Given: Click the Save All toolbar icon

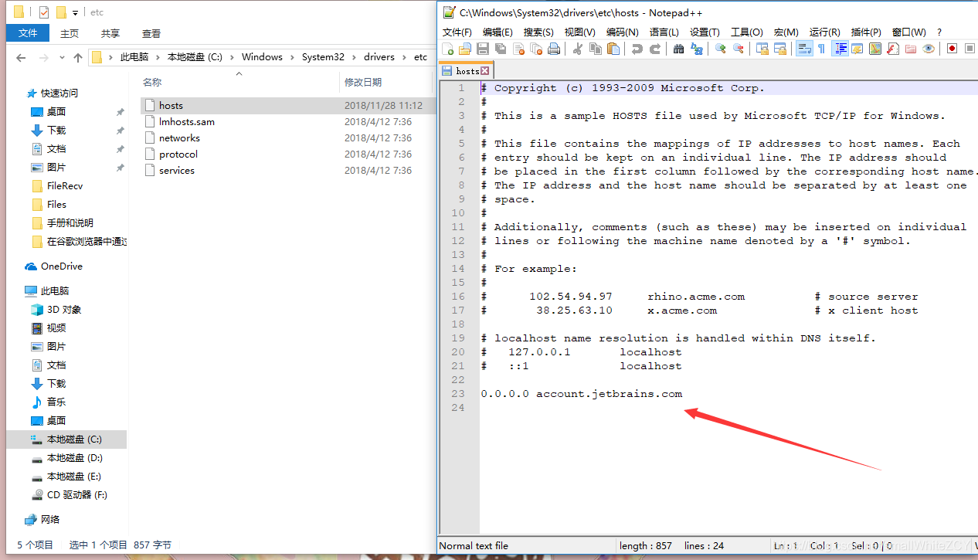Looking at the screenshot, I should point(501,49).
